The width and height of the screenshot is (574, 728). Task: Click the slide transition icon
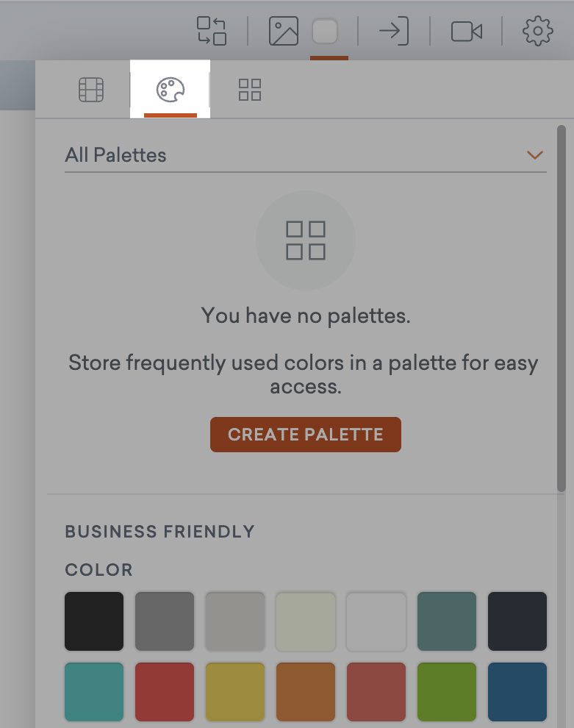[x=212, y=32]
